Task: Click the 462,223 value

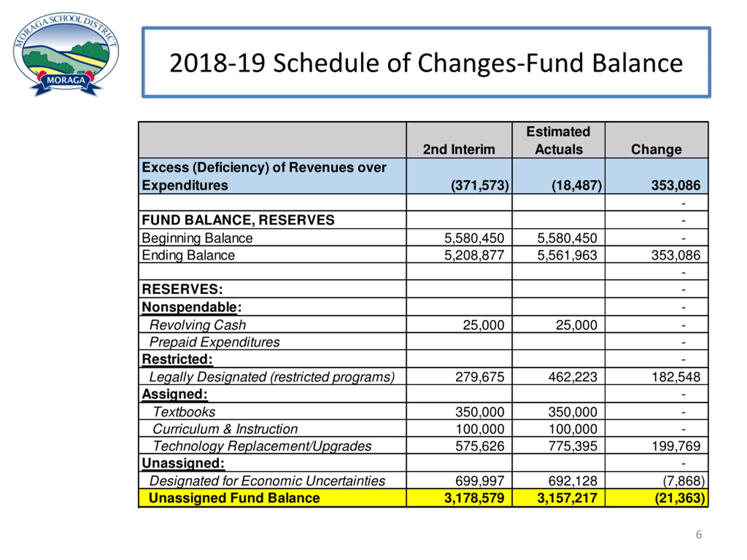Action: [573, 377]
